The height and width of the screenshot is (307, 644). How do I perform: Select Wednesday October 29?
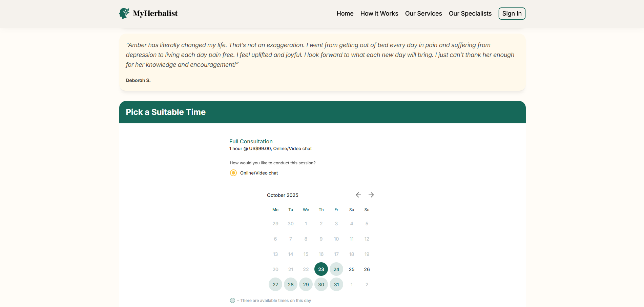click(x=306, y=285)
